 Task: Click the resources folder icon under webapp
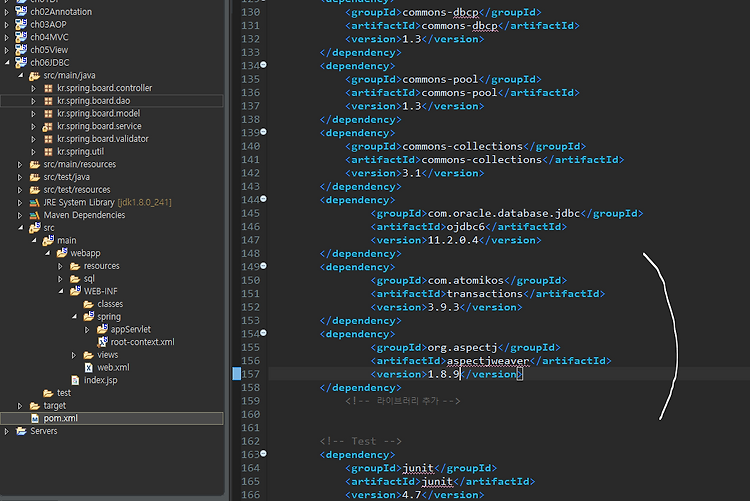coord(75,266)
